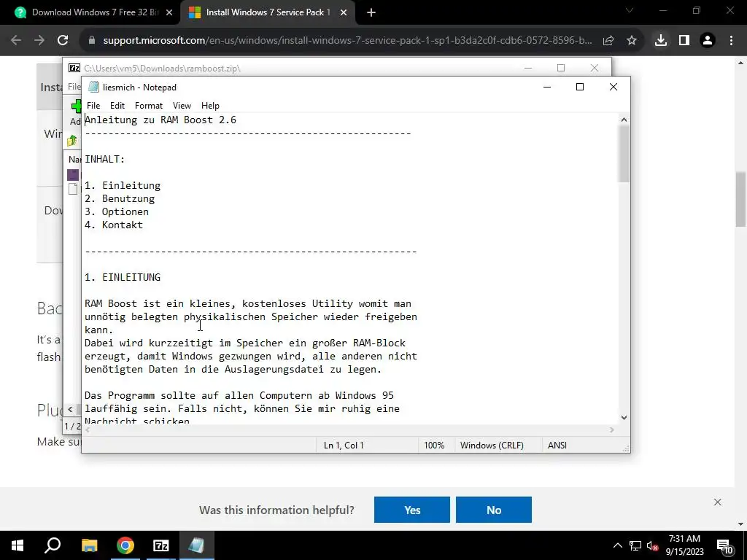Open clock and date 7:31 AM
The width and height of the screenshot is (747, 560).
tap(684, 545)
